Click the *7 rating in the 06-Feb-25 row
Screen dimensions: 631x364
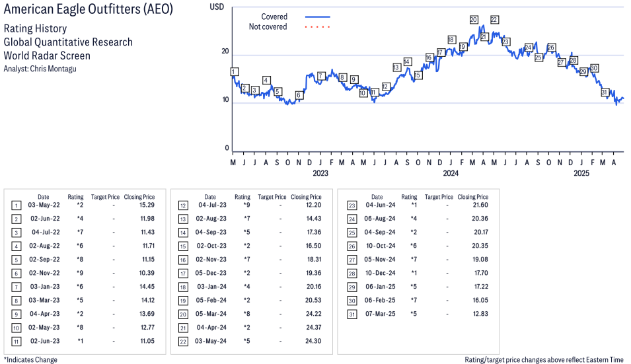(x=414, y=300)
